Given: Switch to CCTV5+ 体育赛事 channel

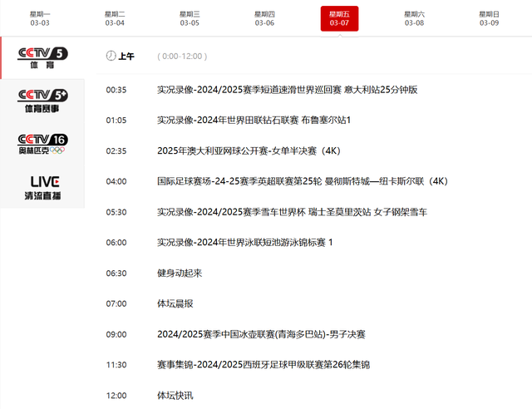Looking at the screenshot, I should click(42, 101).
